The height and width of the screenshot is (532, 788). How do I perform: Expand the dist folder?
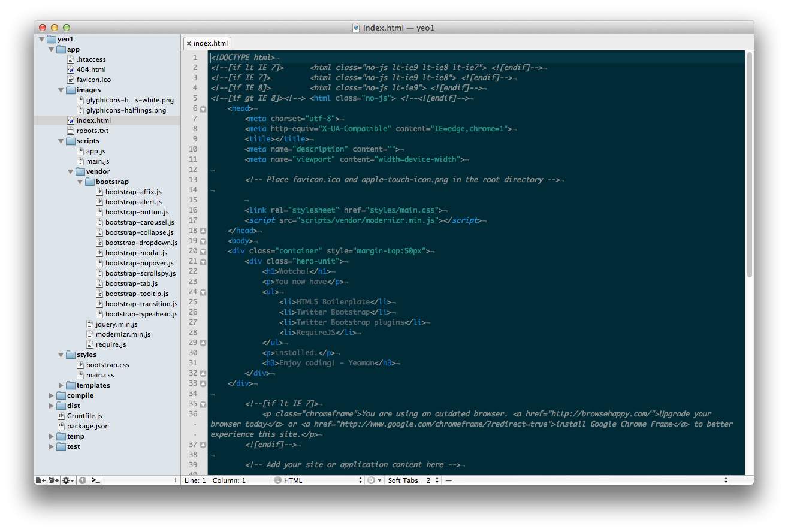[52, 406]
